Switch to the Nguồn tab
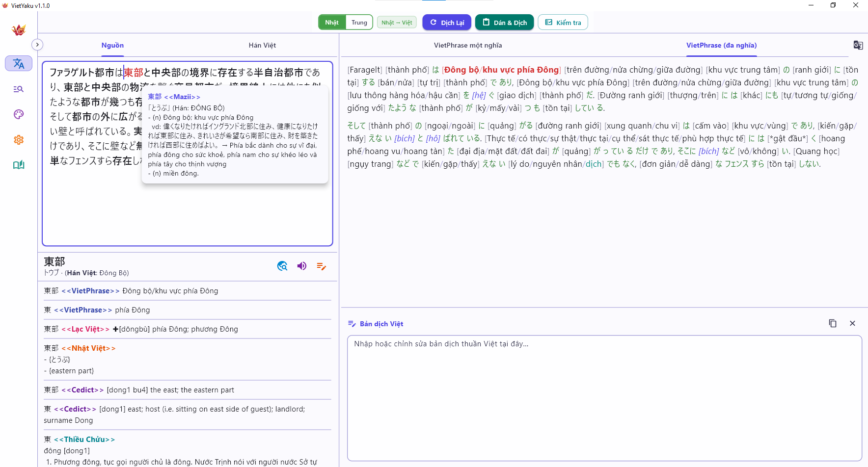The image size is (868, 467). pos(112,45)
